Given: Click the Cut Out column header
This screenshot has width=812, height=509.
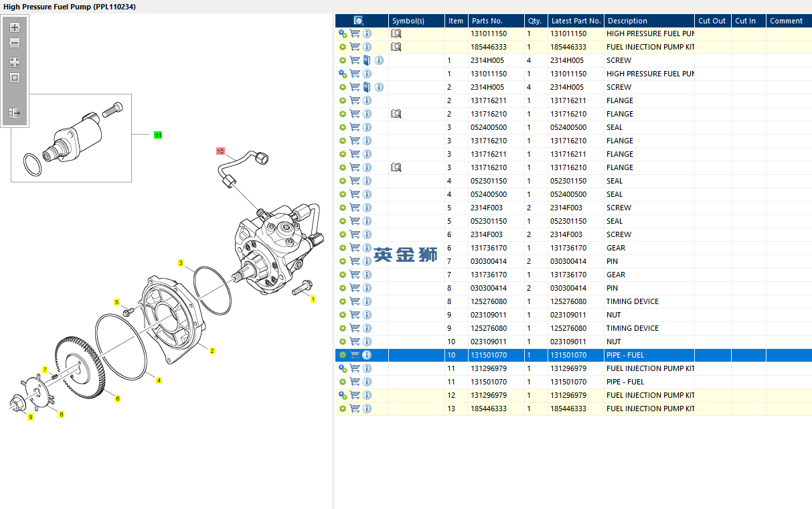Looking at the screenshot, I should [x=712, y=21].
